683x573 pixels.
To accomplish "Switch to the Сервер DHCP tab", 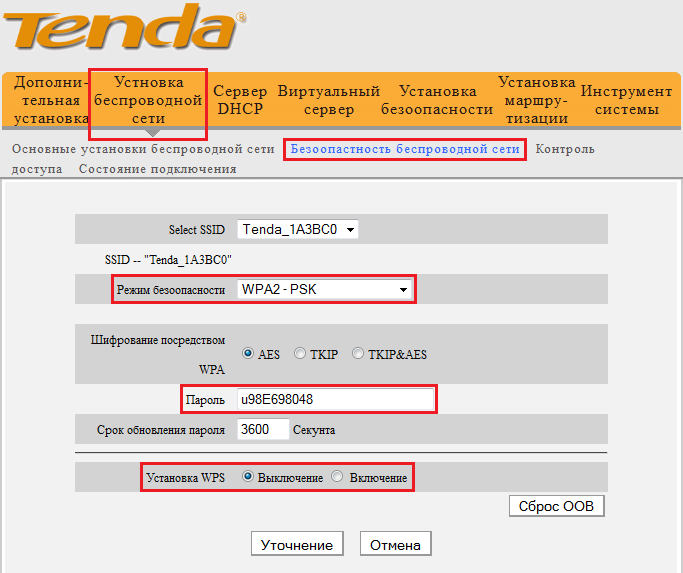I will tap(240, 100).
